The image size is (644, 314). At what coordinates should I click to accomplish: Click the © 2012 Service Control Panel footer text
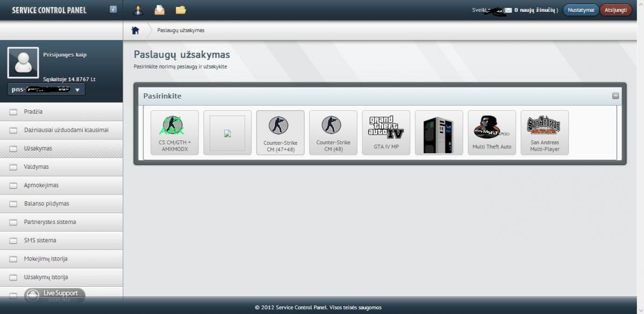pyautogui.click(x=318, y=308)
